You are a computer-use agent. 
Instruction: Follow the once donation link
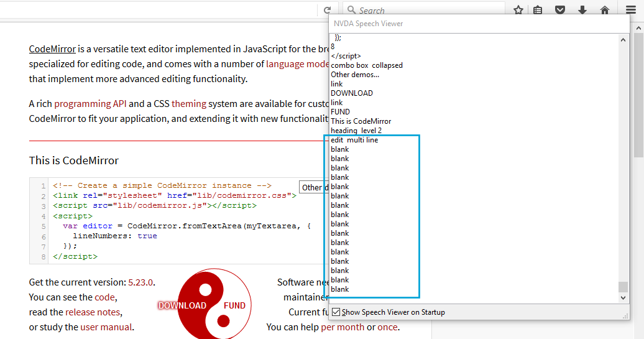(x=387, y=327)
